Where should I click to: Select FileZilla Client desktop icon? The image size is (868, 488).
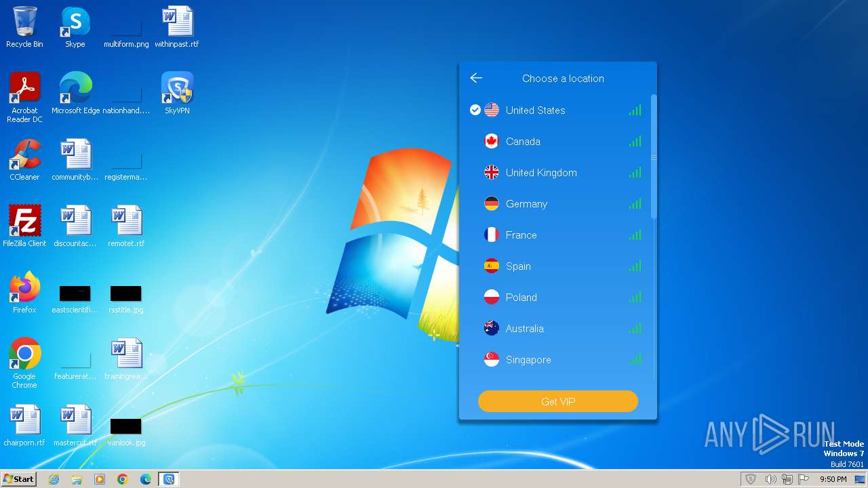click(x=24, y=226)
